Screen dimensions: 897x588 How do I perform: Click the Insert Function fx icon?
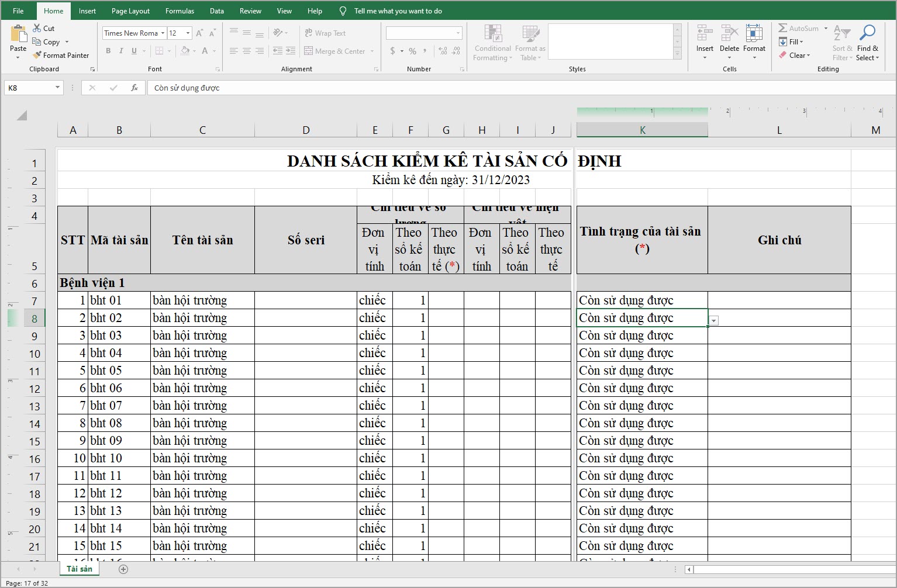[134, 88]
